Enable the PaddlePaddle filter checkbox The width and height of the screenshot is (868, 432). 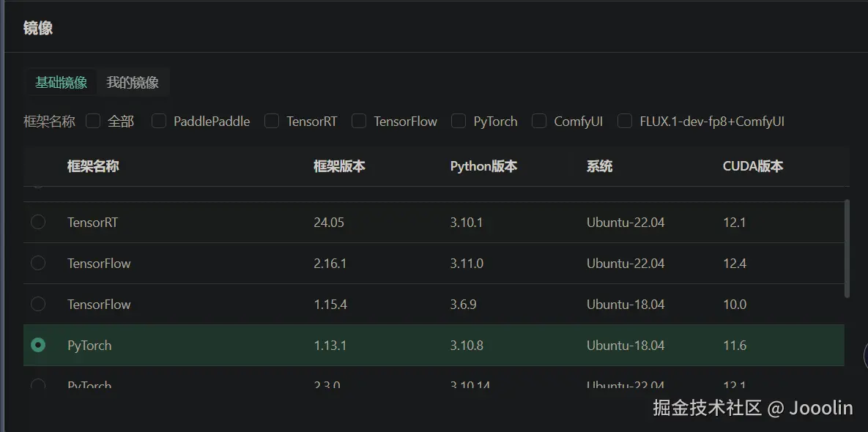coord(159,122)
